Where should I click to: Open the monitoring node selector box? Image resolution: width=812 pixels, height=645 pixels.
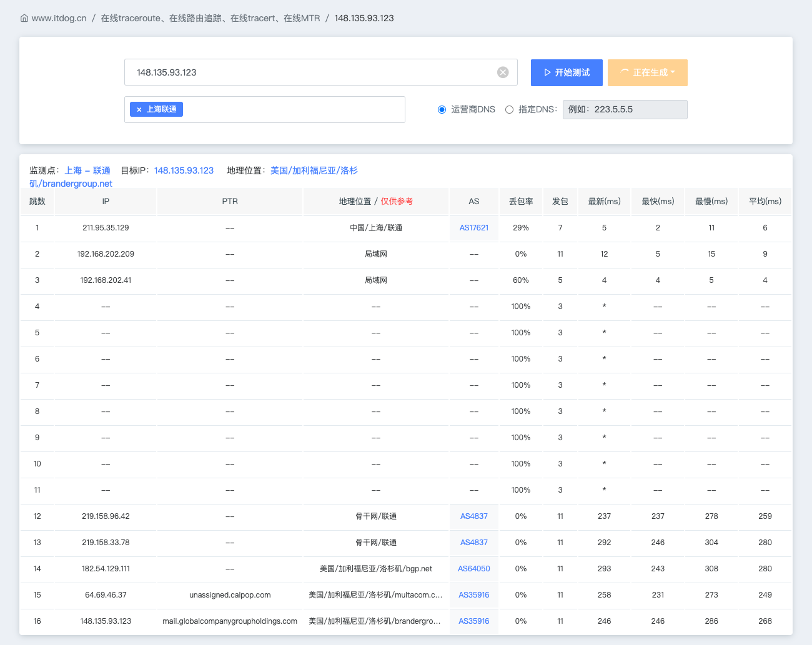pyautogui.click(x=265, y=109)
